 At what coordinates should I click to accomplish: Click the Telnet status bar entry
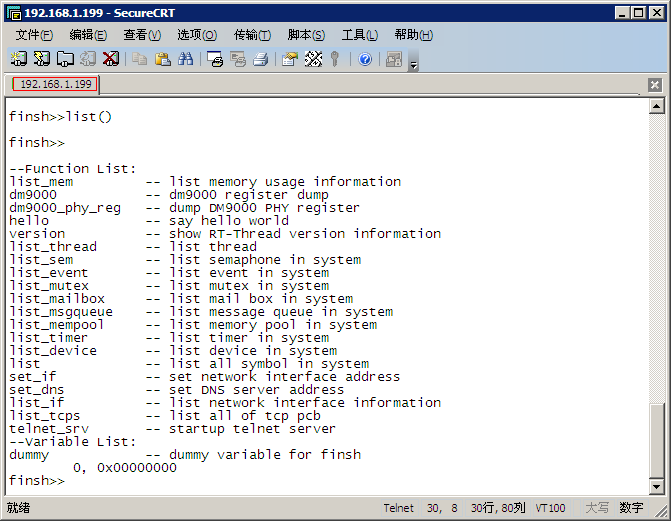pyautogui.click(x=398, y=508)
